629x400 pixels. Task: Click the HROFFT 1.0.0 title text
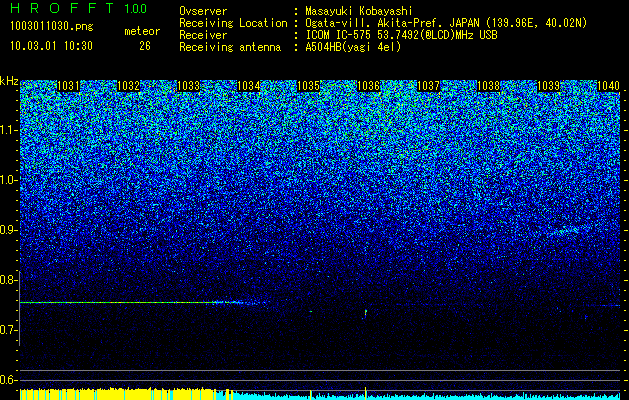click(79, 8)
